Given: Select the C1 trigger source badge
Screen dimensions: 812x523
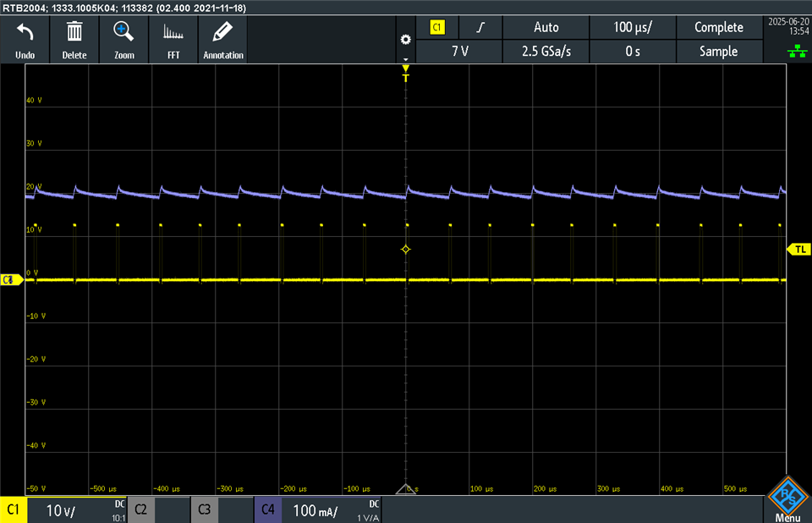Looking at the screenshot, I should (437, 27).
